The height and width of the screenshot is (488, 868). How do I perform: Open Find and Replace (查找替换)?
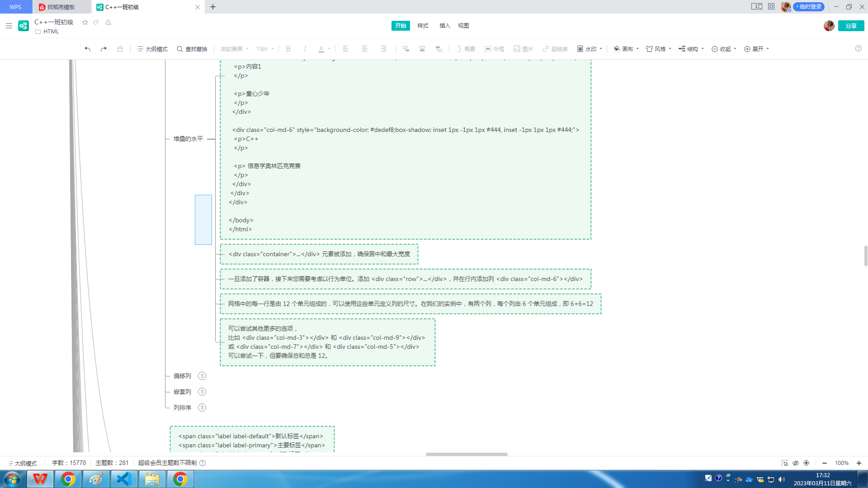tap(192, 49)
